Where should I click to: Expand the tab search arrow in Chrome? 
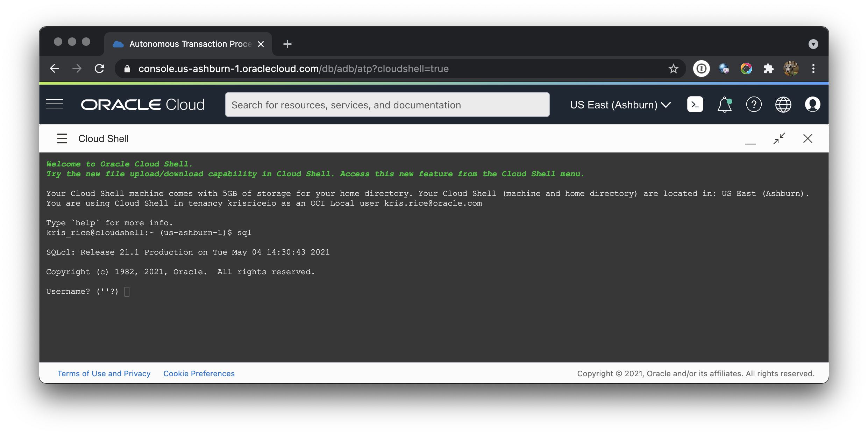(813, 44)
